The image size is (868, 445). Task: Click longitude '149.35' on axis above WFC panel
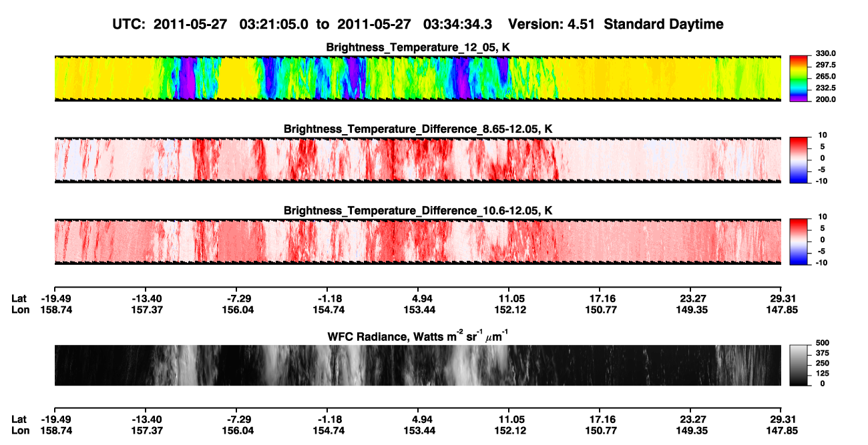click(x=690, y=310)
